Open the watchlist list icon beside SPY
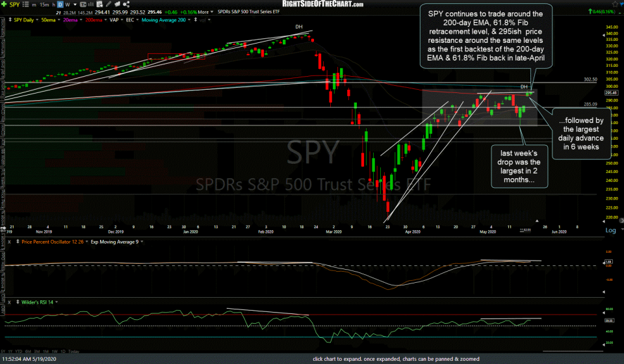Screen dimensions: 624x364 click(x=25, y=5)
